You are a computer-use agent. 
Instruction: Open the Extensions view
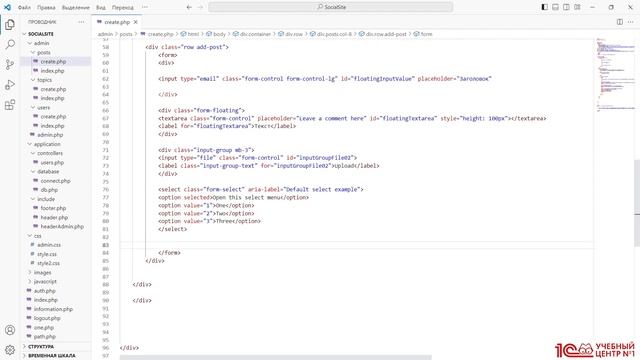click(10, 104)
